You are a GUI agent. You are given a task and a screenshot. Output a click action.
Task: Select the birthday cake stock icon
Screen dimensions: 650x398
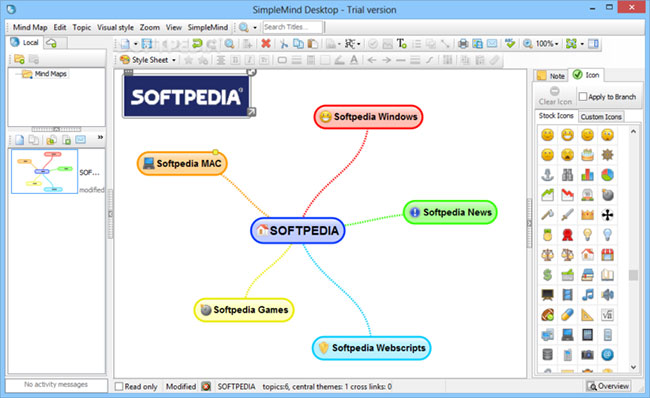(x=587, y=155)
